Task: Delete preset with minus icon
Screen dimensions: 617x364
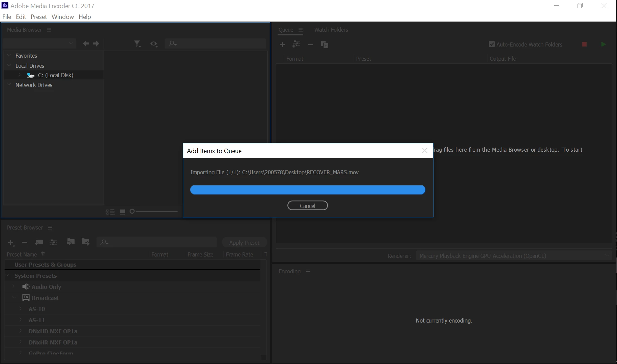Action: click(25, 242)
